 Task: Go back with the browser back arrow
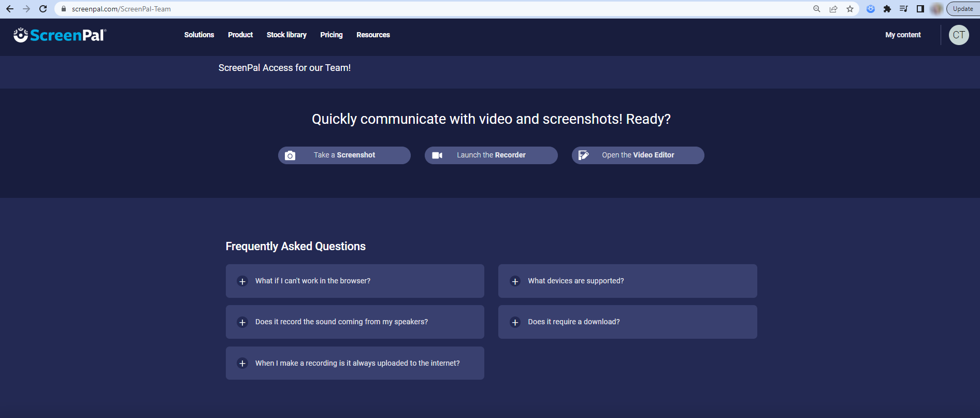pyautogui.click(x=10, y=9)
